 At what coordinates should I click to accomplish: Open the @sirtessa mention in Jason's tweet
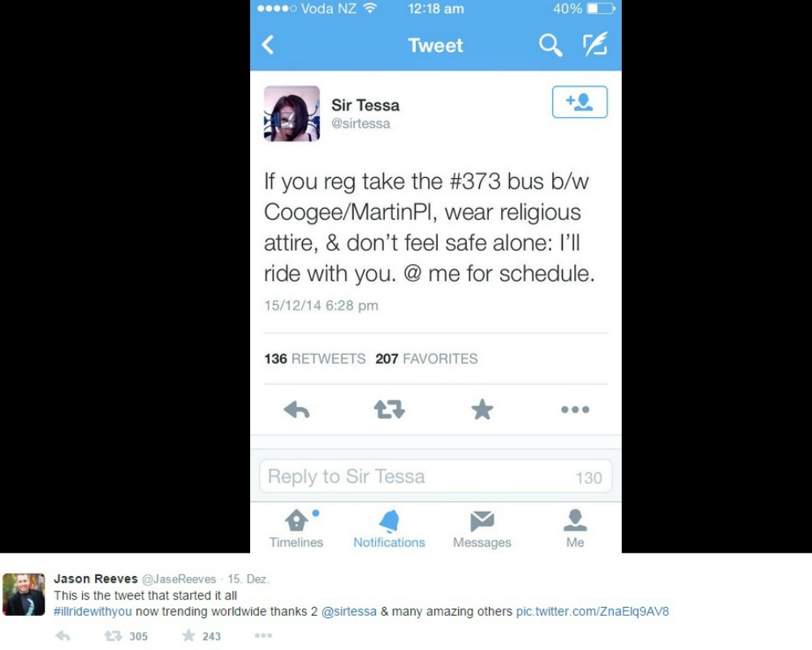(x=349, y=612)
